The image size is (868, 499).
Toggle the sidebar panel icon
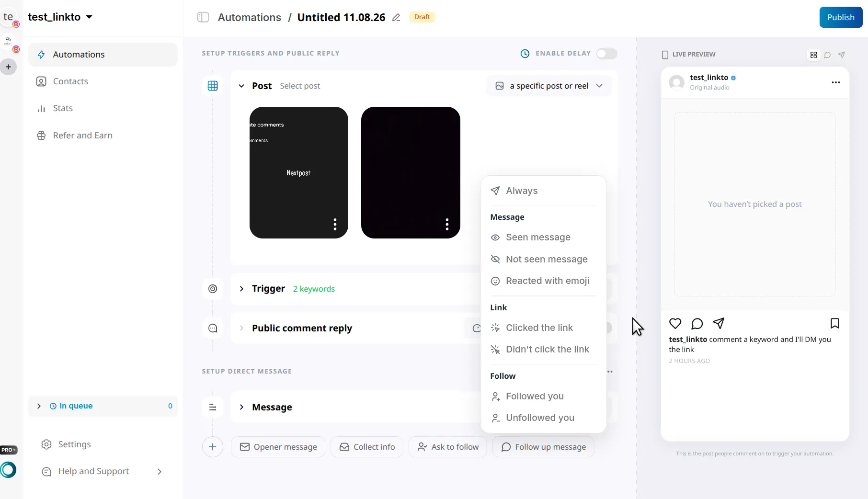click(x=203, y=17)
